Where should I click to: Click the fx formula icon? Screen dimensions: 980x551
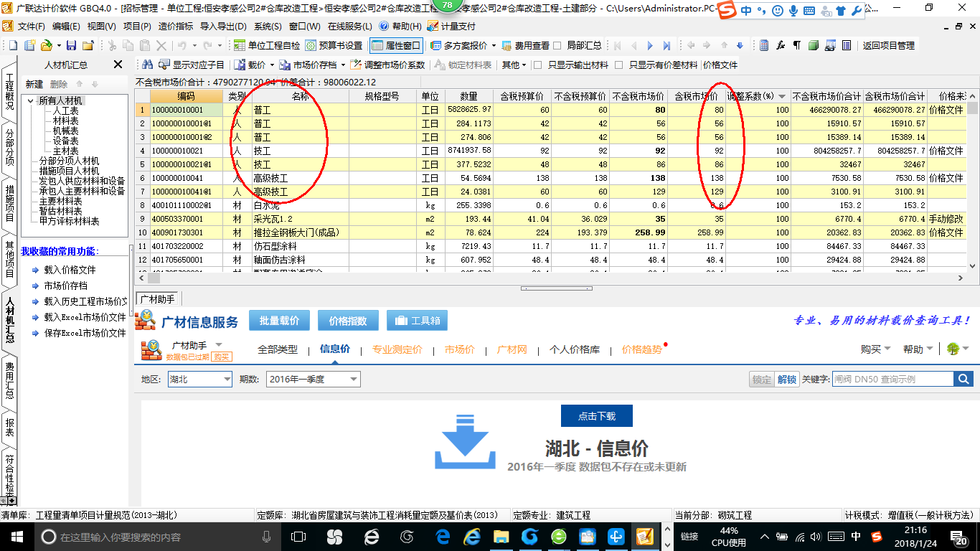tap(781, 45)
